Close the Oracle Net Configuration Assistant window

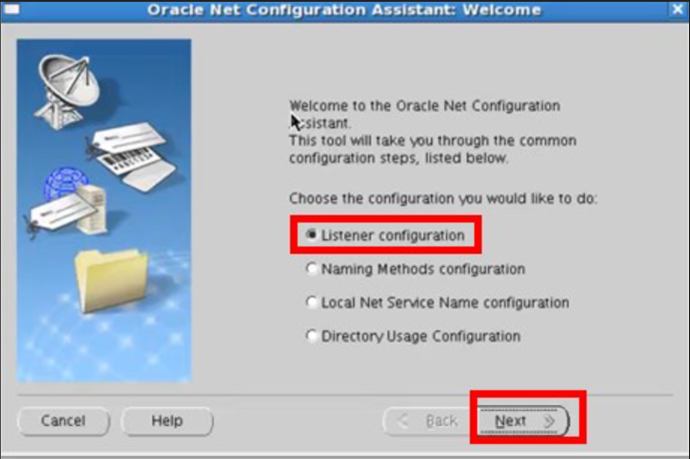pyautogui.click(x=677, y=9)
